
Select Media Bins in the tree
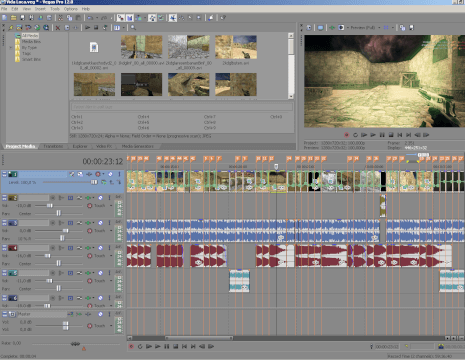click(31, 42)
